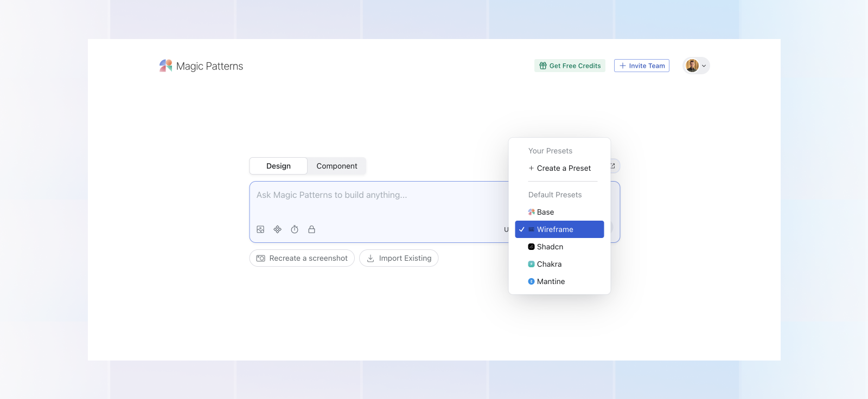
Task: Click the Invite Team button
Action: (x=642, y=66)
